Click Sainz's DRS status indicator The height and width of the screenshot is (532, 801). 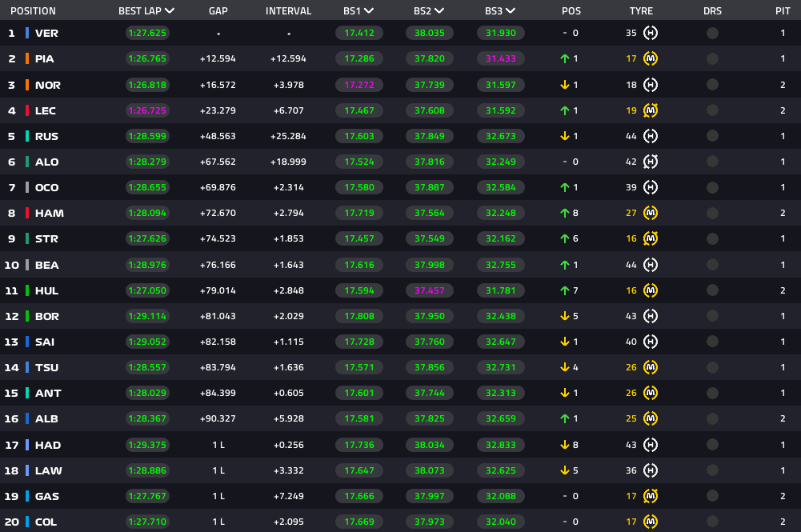pyautogui.click(x=712, y=342)
